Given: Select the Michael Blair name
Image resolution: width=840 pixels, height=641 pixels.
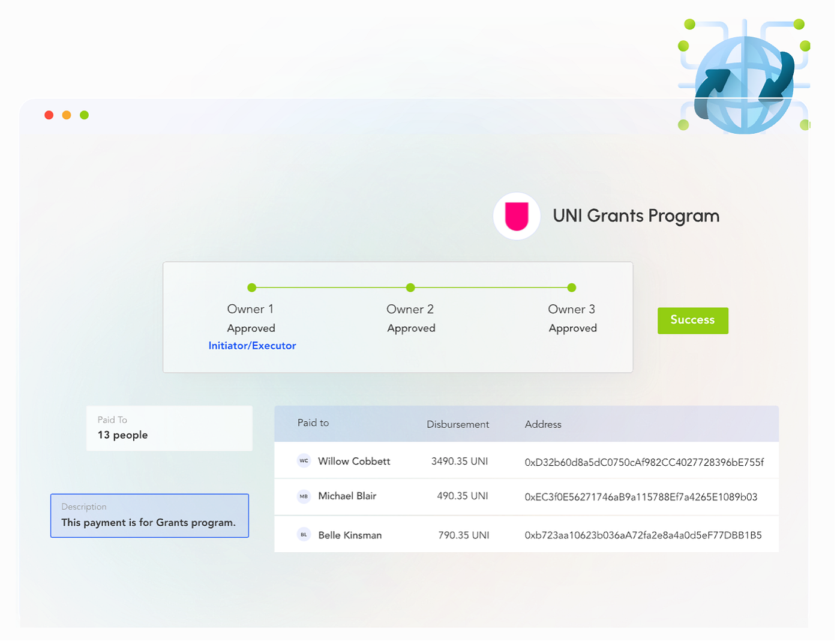Looking at the screenshot, I should 347,496.
